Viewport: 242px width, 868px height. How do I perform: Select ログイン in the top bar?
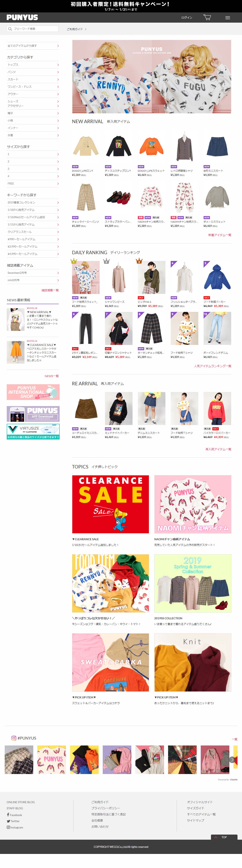point(187,18)
